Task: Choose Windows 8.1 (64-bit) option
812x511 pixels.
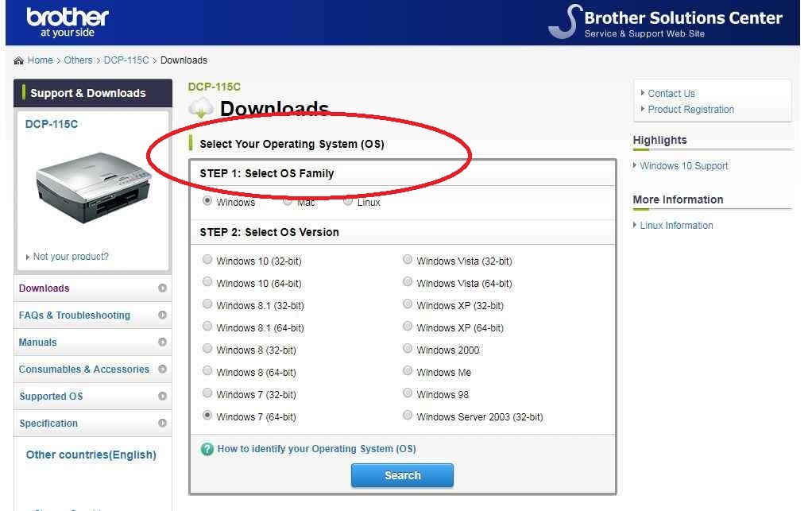Action: coord(207,326)
